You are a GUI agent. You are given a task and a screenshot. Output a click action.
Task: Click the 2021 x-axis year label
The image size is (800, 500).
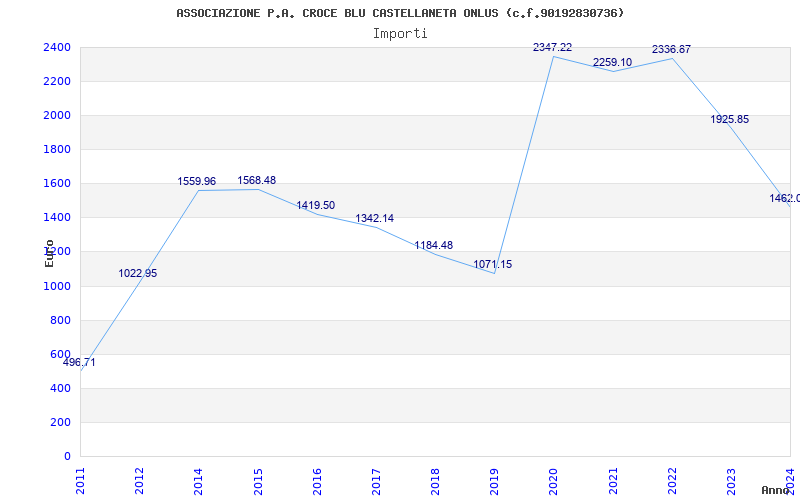613,481
